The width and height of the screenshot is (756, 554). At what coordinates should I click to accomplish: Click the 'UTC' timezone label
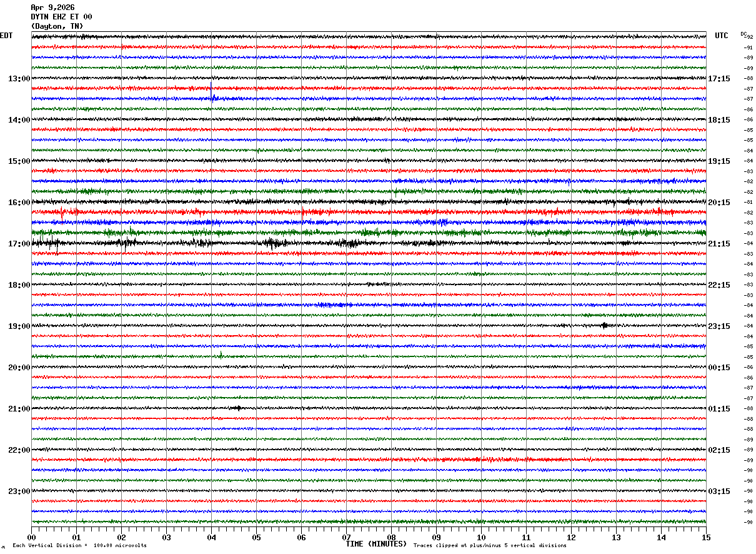(x=722, y=36)
